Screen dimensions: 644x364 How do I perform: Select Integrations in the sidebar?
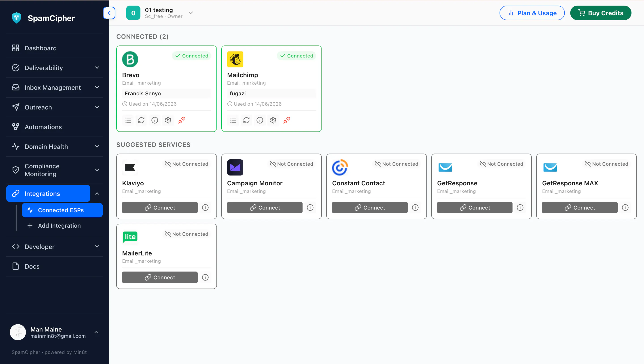[x=48, y=193]
